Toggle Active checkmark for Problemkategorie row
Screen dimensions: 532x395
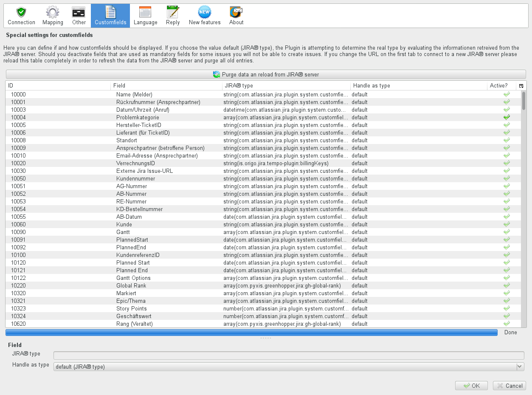coord(507,117)
